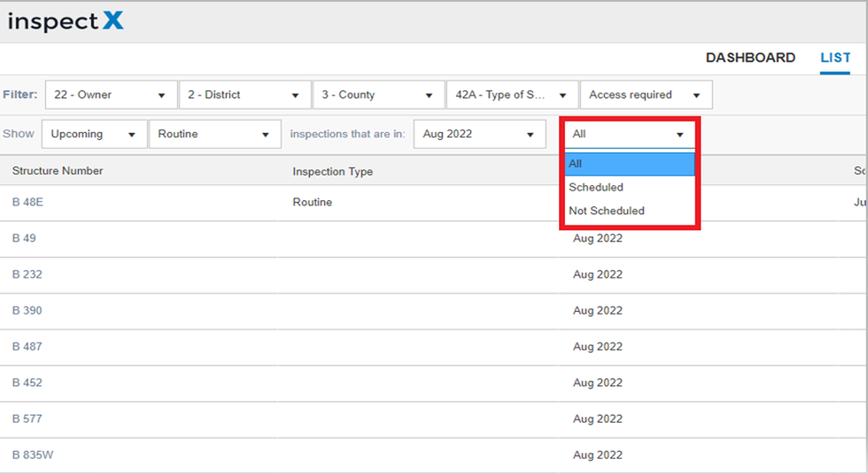This screenshot has height=474, width=868.
Task: Open the 22 - Owner filter dropdown
Action: [111, 94]
